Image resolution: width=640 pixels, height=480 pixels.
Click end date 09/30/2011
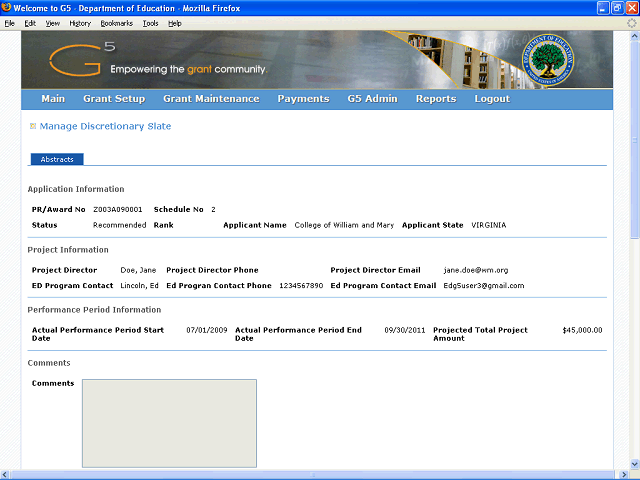coord(404,330)
